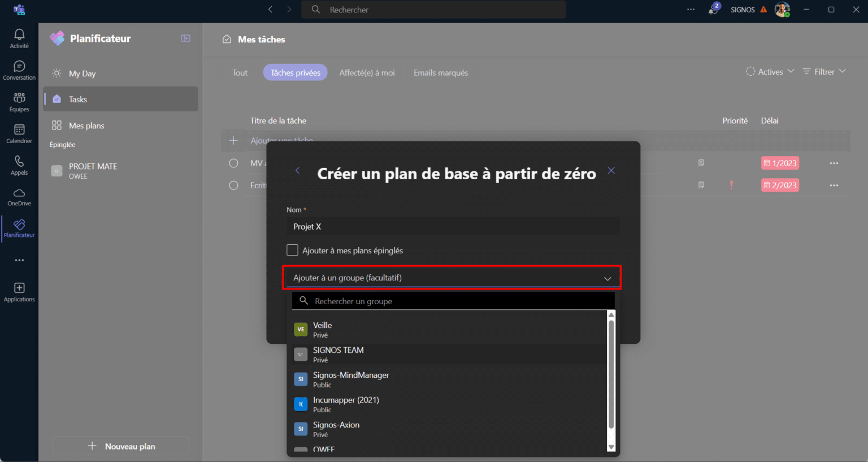This screenshot has height=462, width=868.
Task: Select 'Mes plans' in Planificateur menu
Action: (x=86, y=126)
